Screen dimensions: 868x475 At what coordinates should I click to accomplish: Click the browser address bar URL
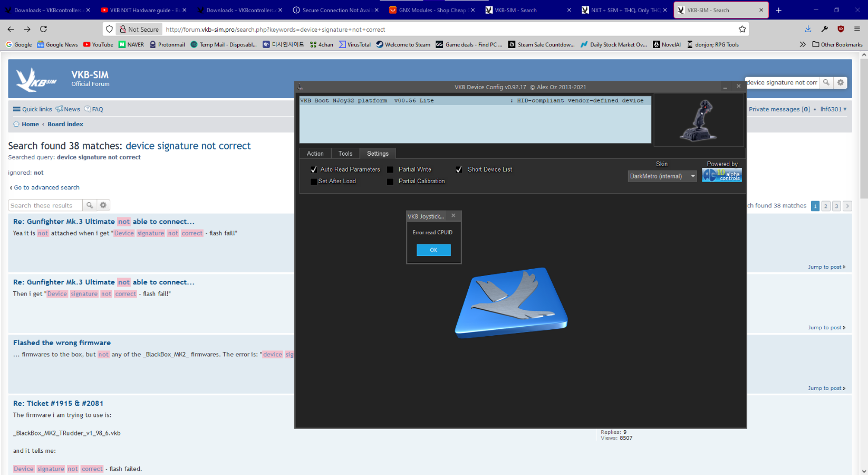(x=275, y=30)
